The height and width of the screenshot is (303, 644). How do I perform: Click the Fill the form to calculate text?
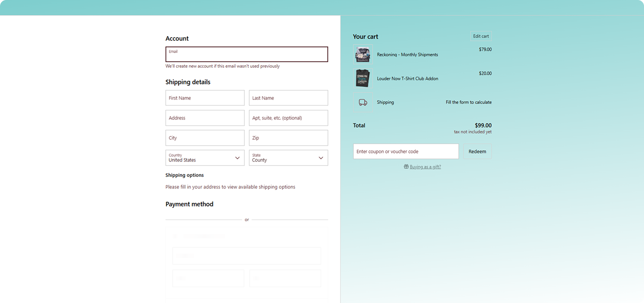(x=469, y=102)
